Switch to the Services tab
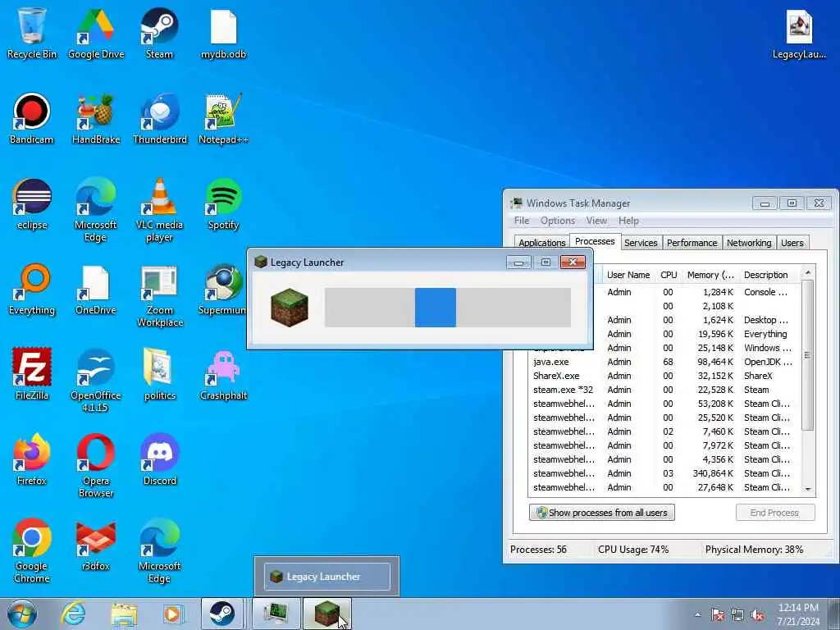840x630 pixels. [641, 243]
